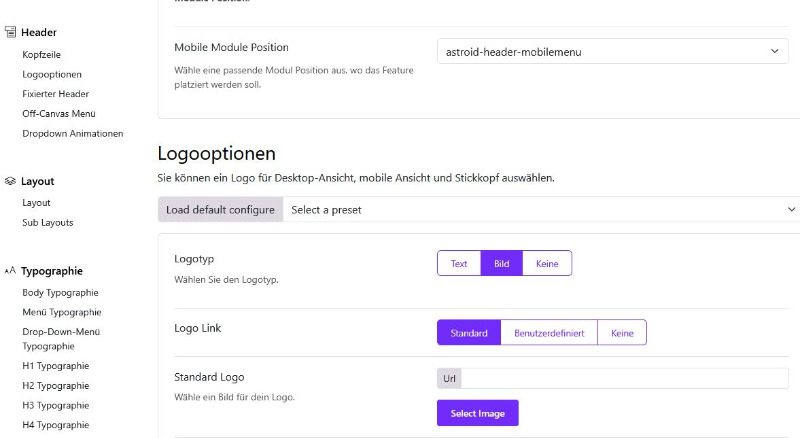
Task: Choose Standard for Logo Link
Action: click(x=469, y=333)
